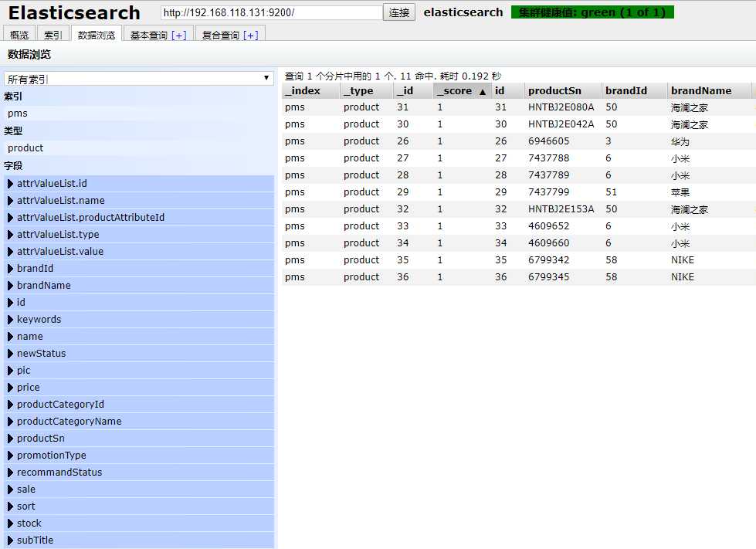The image size is (756, 549).
Task: Expand the sale field filter
Action: click(x=139, y=490)
